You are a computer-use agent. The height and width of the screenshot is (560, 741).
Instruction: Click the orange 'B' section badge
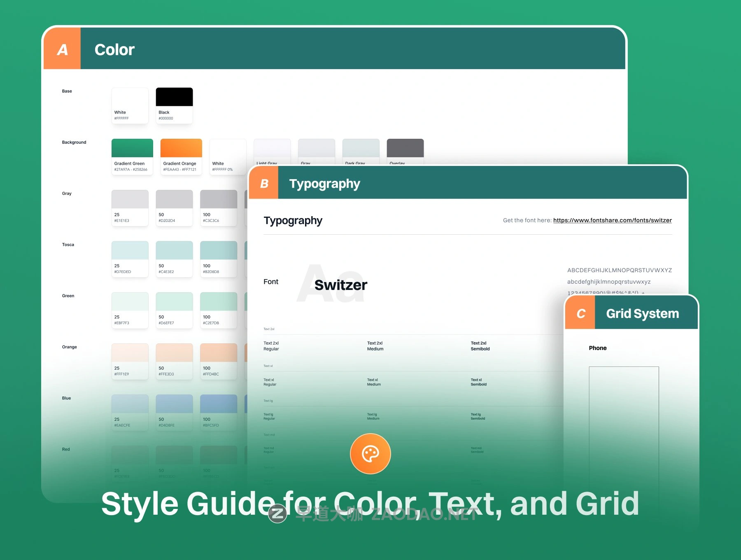click(x=264, y=184)
